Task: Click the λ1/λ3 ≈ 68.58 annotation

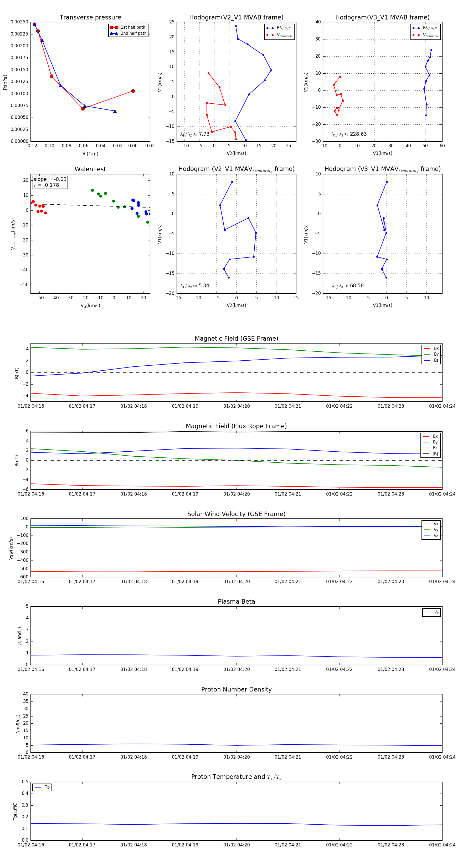Action: click(348, 286)
